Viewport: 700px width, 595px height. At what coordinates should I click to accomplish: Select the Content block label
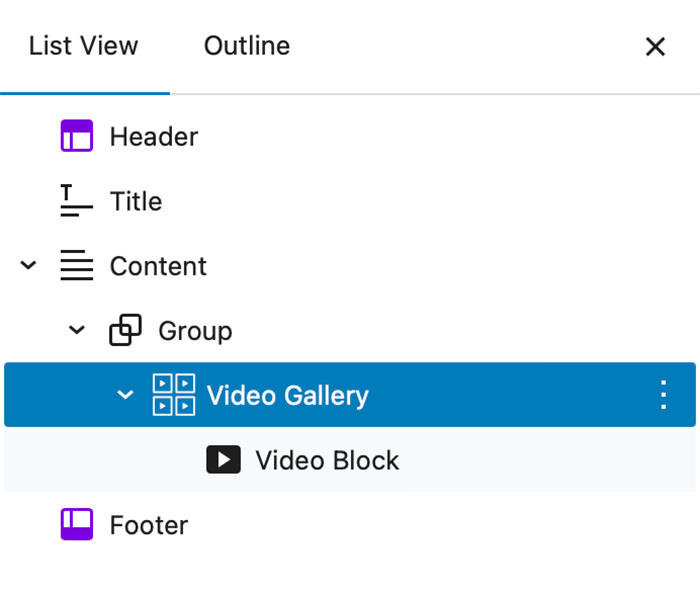pos(158,266)
